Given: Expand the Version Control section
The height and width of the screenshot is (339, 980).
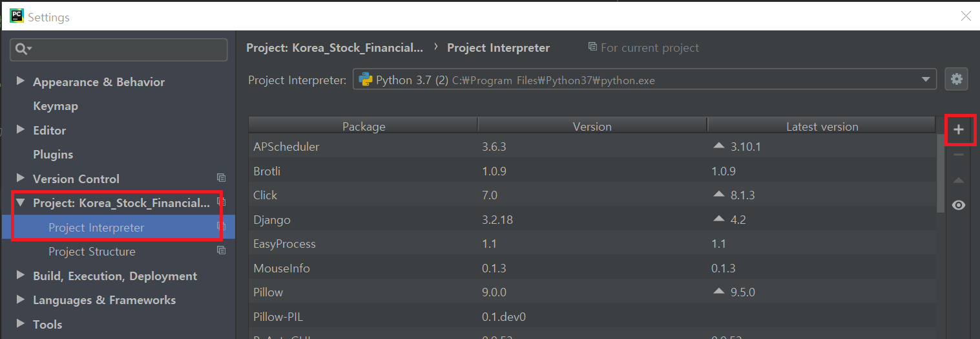Looking at the screenshot, I should 20,178.
